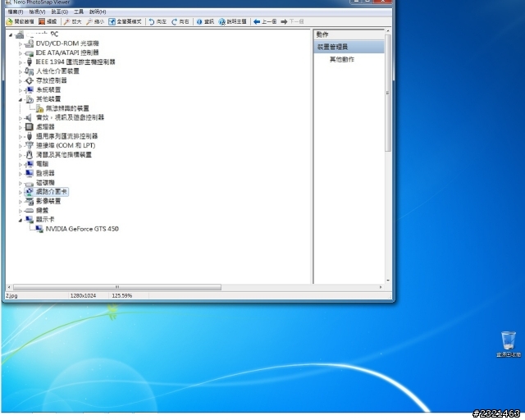Zoom in with the 放大 button
The height and width of the screenshot is (420, 525).
click(x=73, y=22)
